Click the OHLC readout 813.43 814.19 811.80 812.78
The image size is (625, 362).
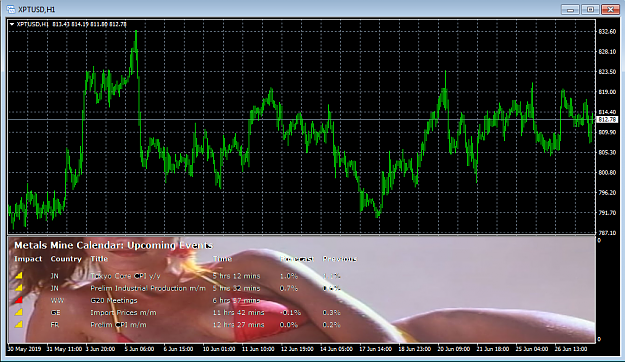[89, 24]
